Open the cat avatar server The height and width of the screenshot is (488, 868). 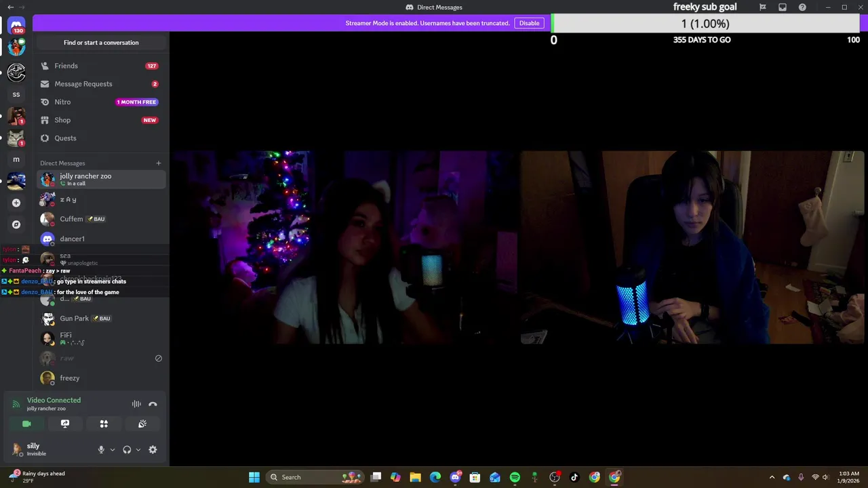pyautogui.click(x=16, y=138)
